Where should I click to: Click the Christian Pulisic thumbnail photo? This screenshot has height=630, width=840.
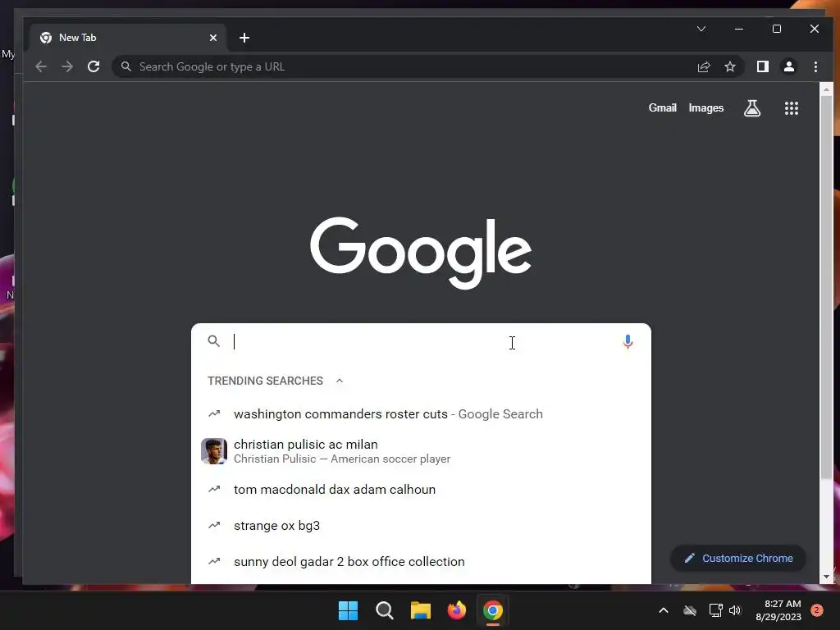(x=214, y=451)
